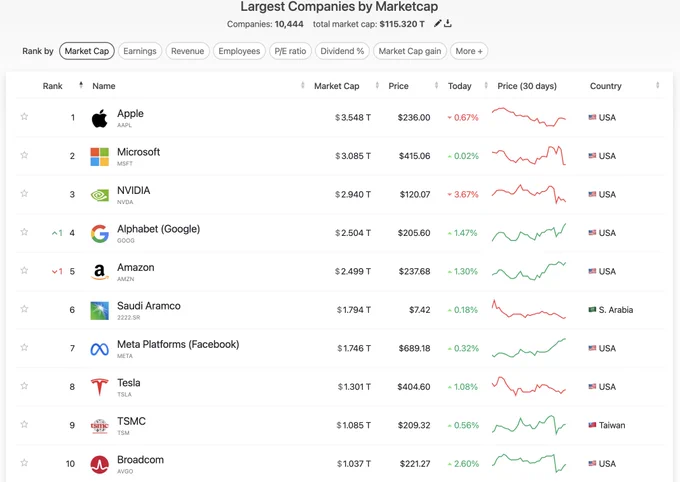Open the Apple company link

click(x=130, y=114)
